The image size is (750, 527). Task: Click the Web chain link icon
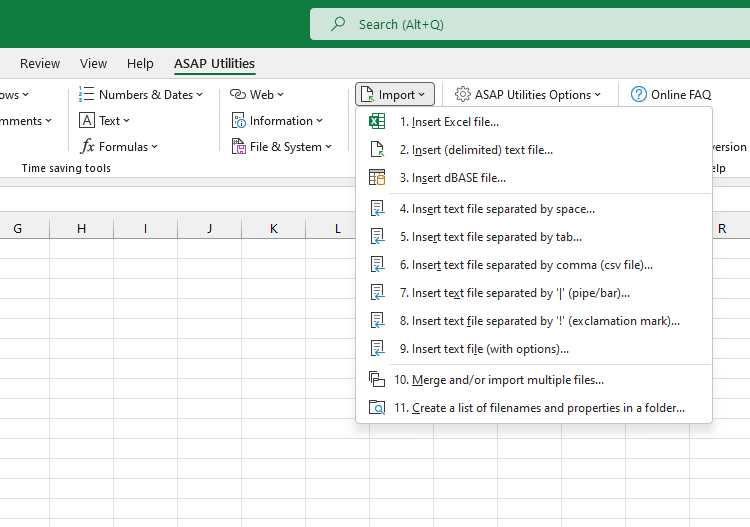238,94
